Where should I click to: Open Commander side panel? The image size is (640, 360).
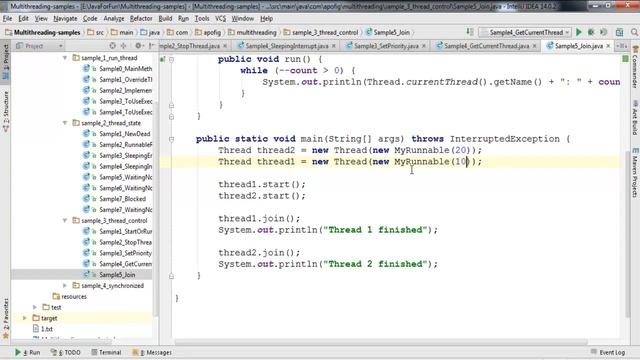(635, 67)
